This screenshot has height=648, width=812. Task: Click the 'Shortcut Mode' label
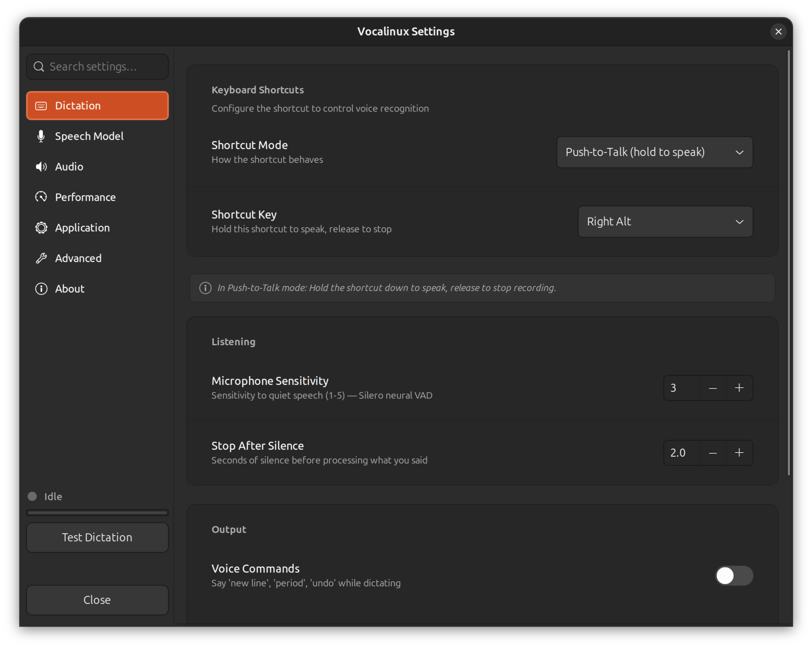(x=250, y=145)
